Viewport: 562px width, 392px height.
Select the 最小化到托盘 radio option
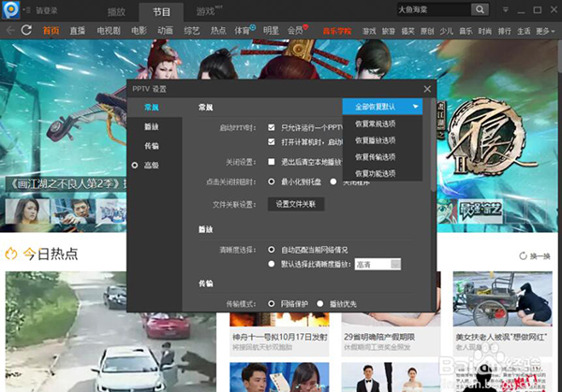pyautogui.click(x=272, y=181)
